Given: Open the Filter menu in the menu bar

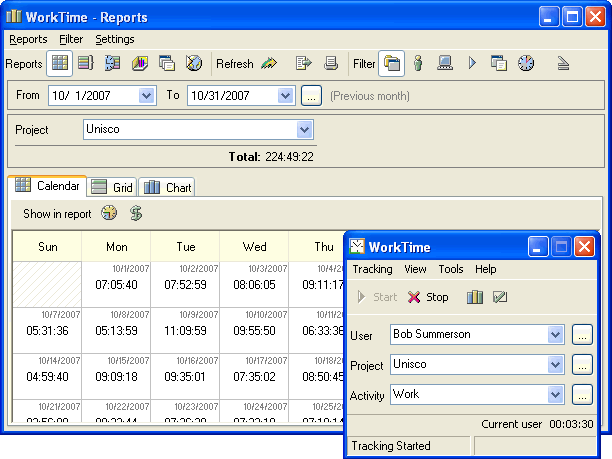Looking at the screenshot, I should click(71, 39).
